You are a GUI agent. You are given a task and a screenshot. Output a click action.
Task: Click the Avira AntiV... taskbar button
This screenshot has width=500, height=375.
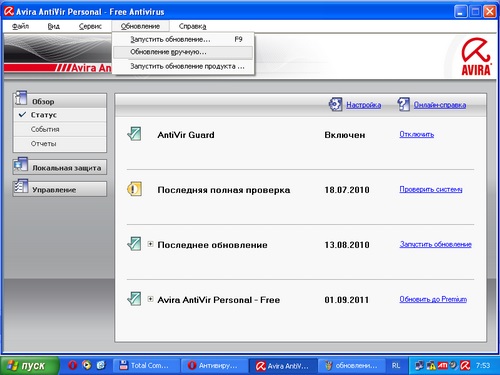[x=283, y=366]
